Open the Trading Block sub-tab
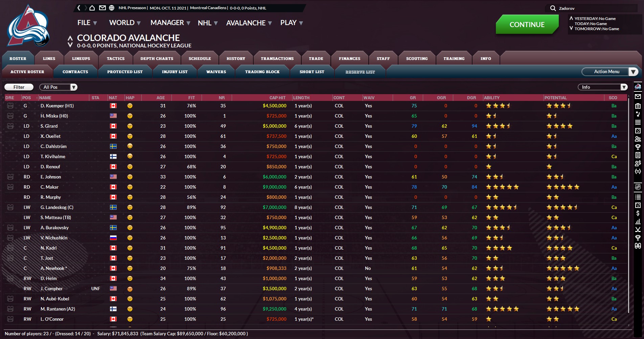 pos(262,72)
